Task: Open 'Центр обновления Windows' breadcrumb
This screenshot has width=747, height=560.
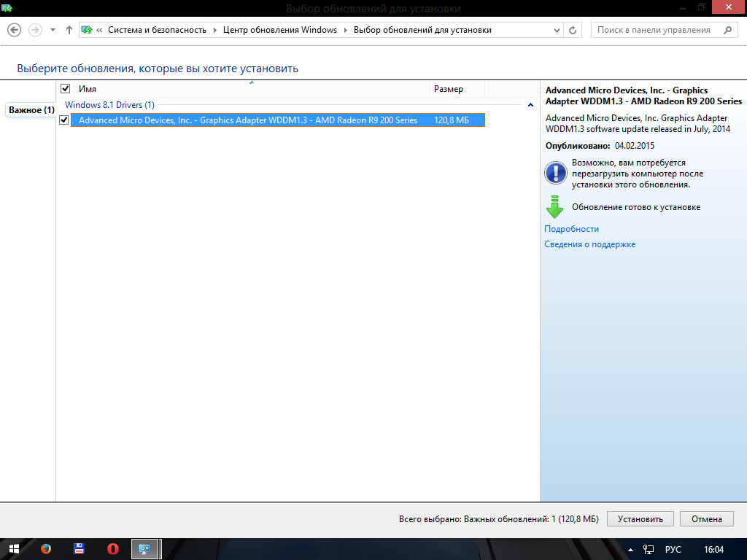Action: coord(280,30)
